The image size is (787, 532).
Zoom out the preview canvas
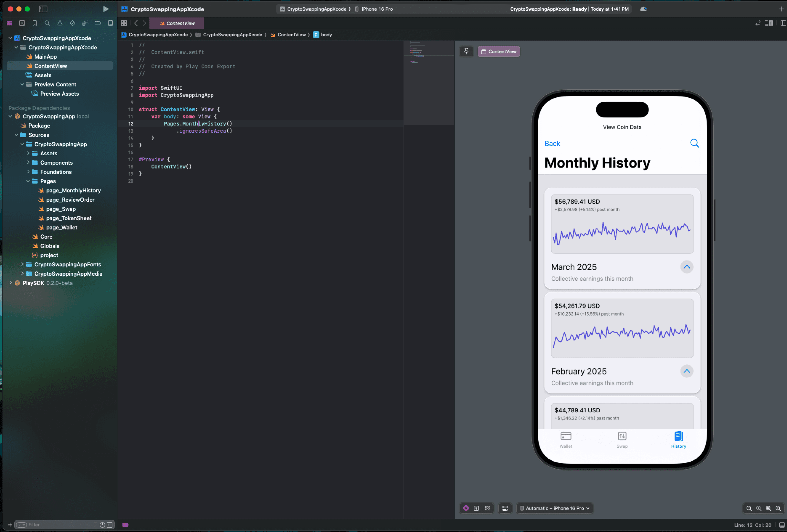[749, 508]
